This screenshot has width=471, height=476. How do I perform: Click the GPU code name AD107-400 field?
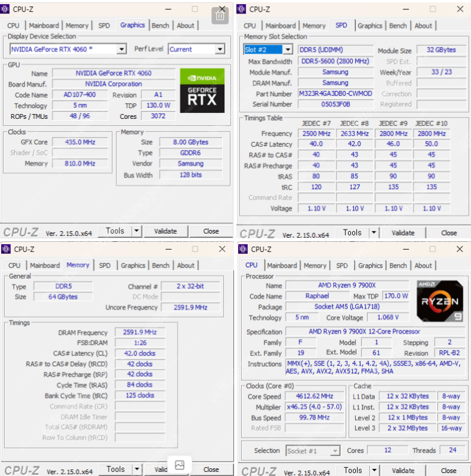pyautogui.click(x=80, y=94)
